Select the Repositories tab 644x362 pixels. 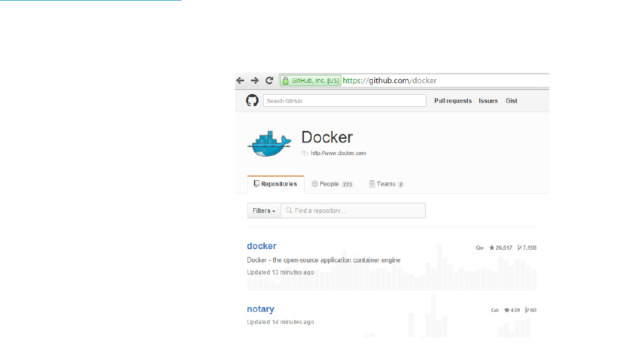pyautogui.click(x=276, y=184)
